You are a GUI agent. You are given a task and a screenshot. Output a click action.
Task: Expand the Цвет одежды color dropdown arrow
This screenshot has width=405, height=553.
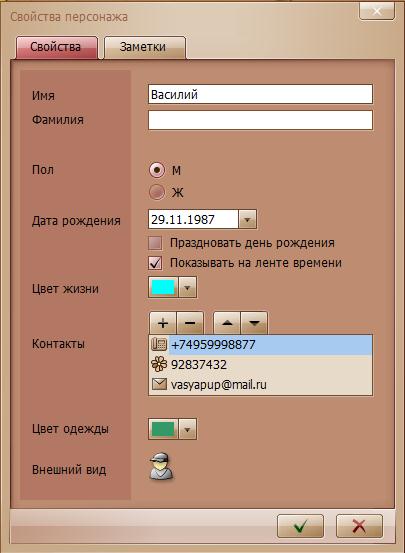pos(187,429)
